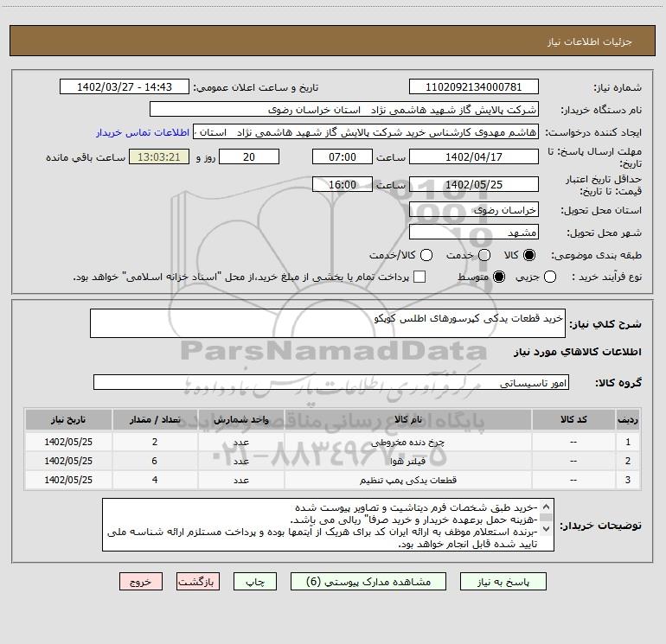Click the خروج exit button

pos(141,582)
